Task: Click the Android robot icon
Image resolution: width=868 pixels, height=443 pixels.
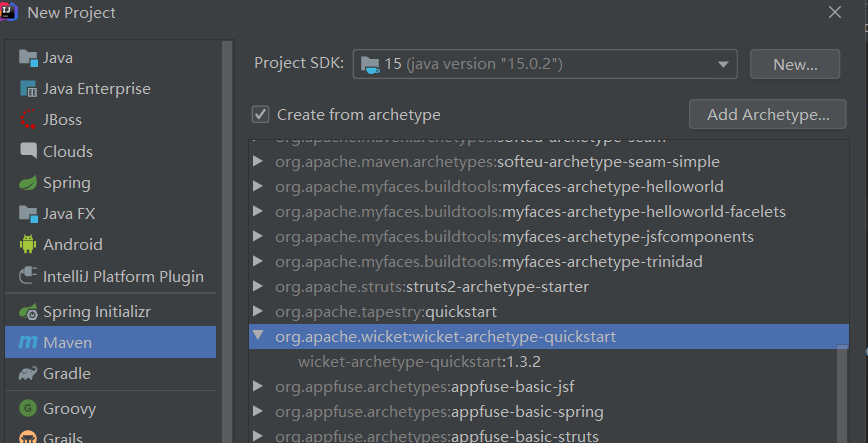Action: coord(28,244)
